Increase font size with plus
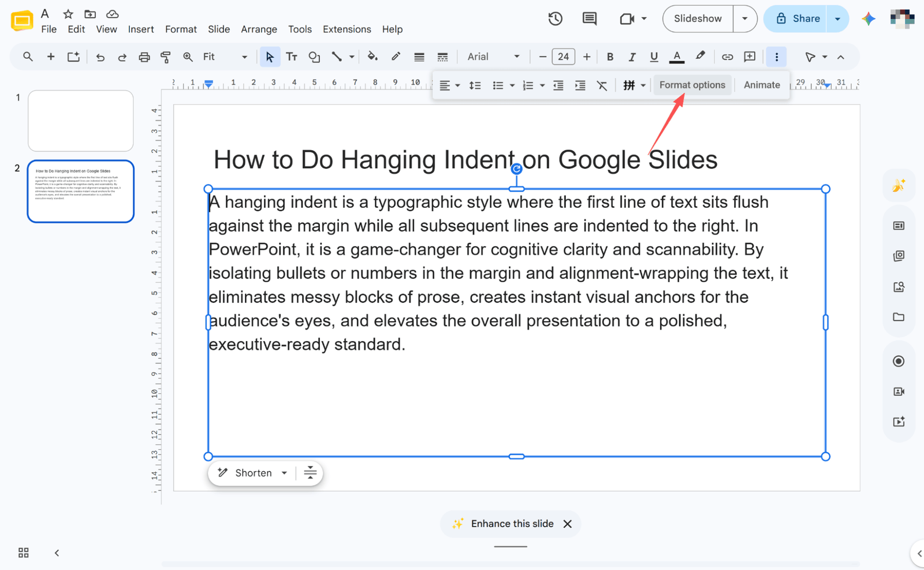This screenshot has height=570, width=924. 587,57
